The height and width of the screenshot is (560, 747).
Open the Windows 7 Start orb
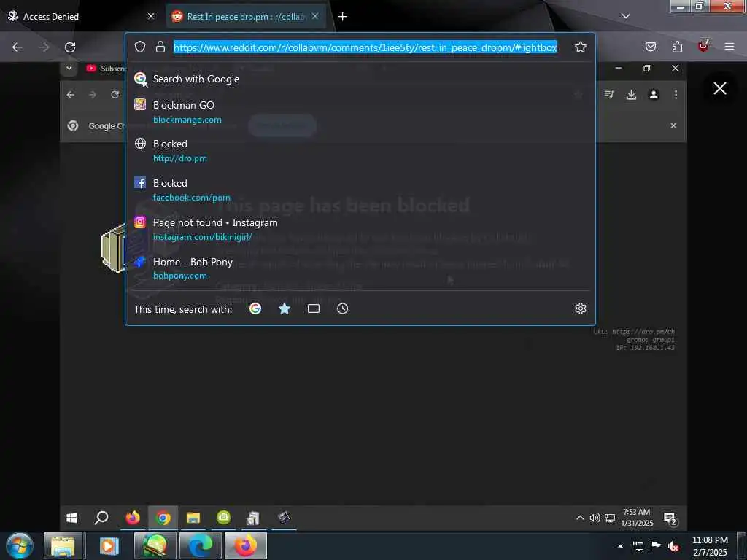click(20, 545)
